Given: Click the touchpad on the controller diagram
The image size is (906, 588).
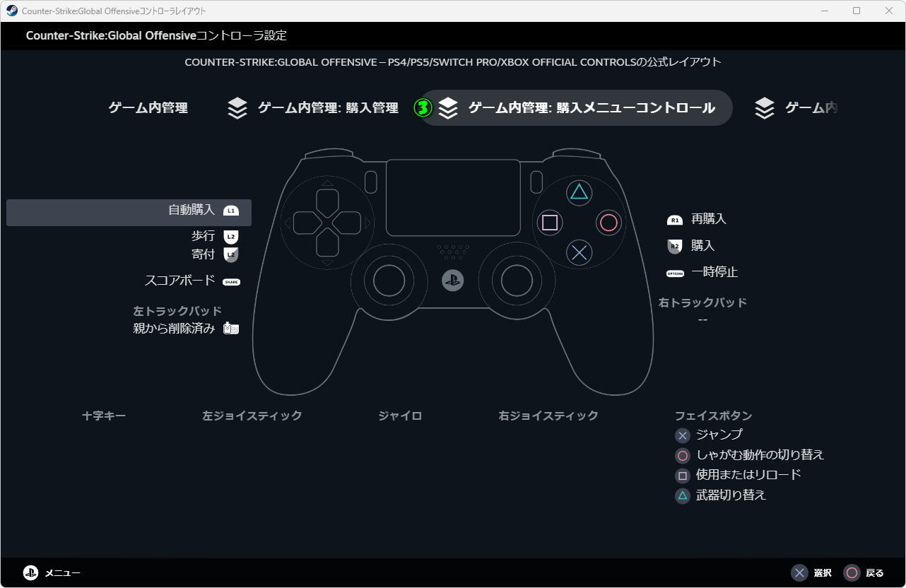Looking at the screenshot, I should click(x=452, y=196).
